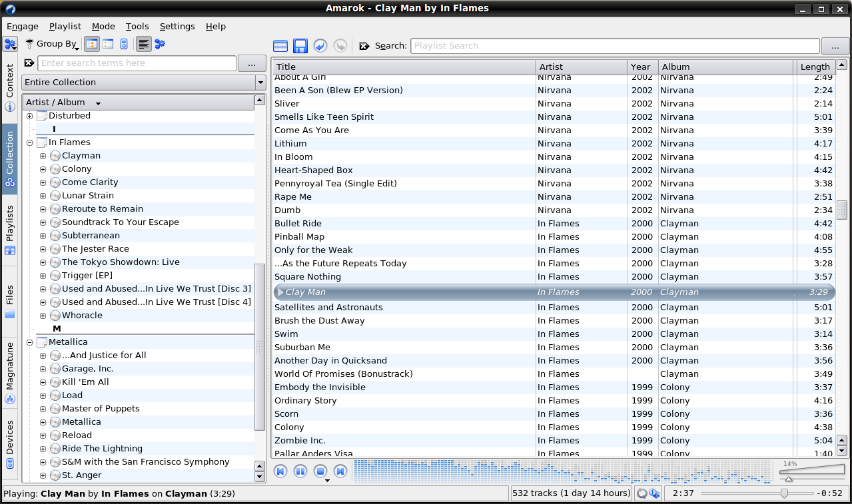Click the gear icon beside the dividers toggle
The height and width of the screenshot is (504, 852).
click(x=160, y=44)
